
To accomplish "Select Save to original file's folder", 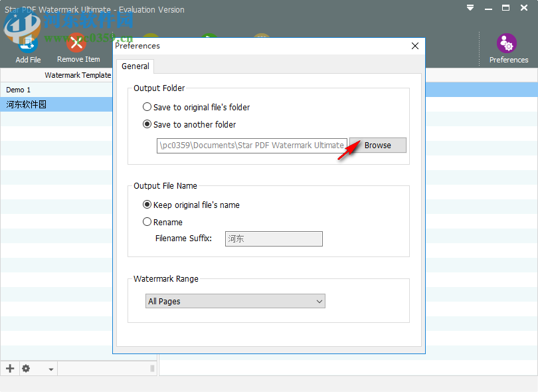I will pyautogui.click(x=147, y=107).
